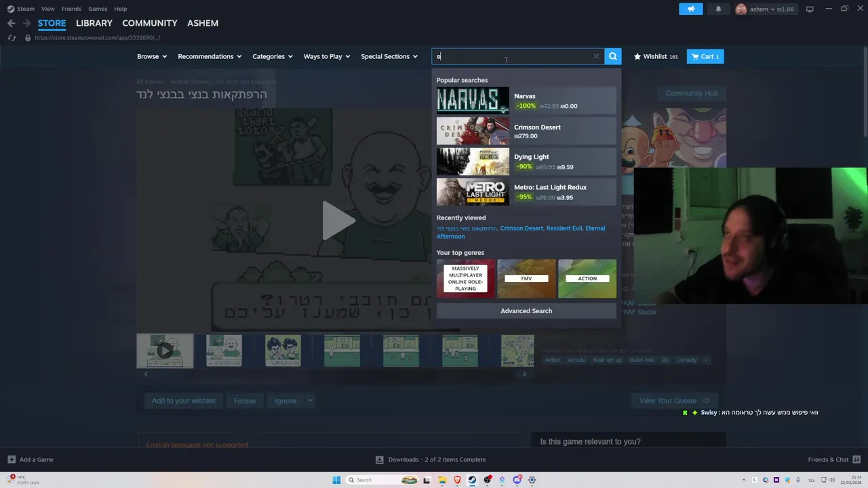Move the media strip to the right
Viewport: 868px width, 488px height.
524,374
